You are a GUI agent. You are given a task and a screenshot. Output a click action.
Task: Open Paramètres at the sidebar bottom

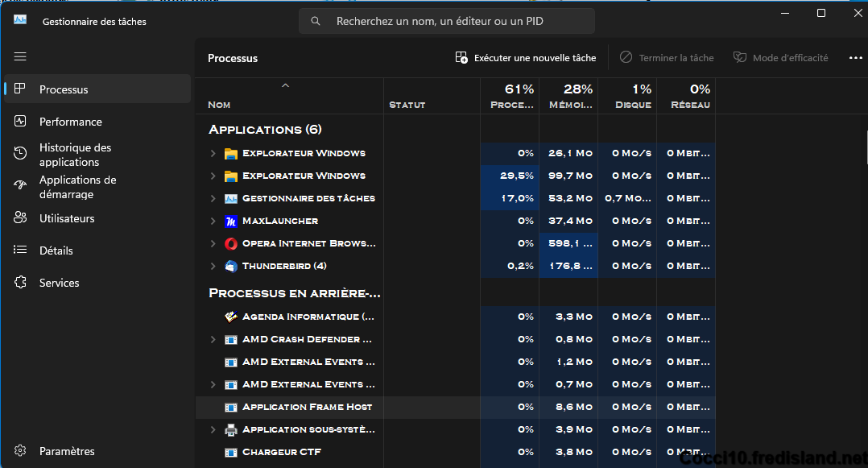[67, 451]
